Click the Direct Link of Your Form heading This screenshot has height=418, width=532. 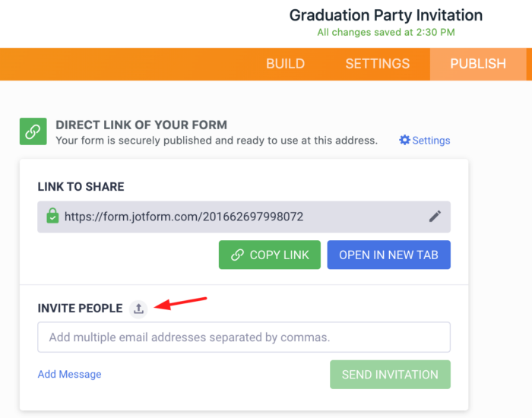(141, 125)
